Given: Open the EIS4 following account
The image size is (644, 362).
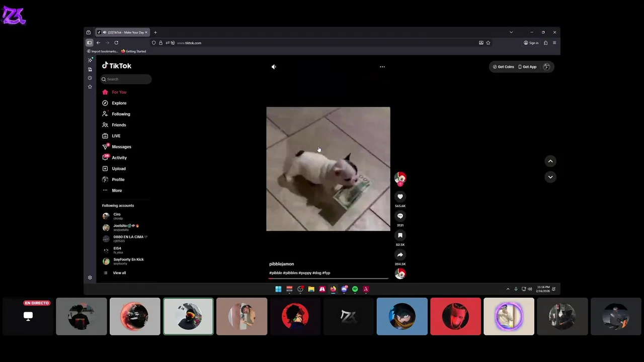Looking at the screenshot, I should [x=112, y=250].
